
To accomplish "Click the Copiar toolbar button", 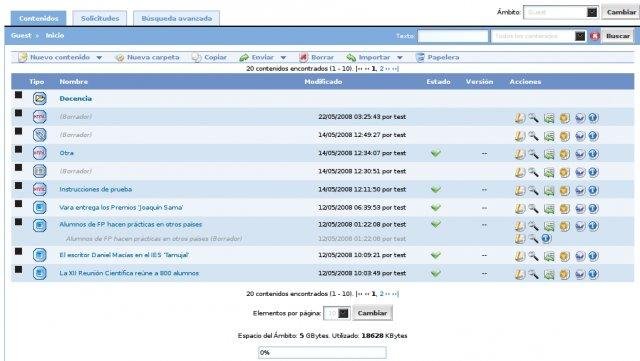I will pyautogui.click(x=209, y=58).
